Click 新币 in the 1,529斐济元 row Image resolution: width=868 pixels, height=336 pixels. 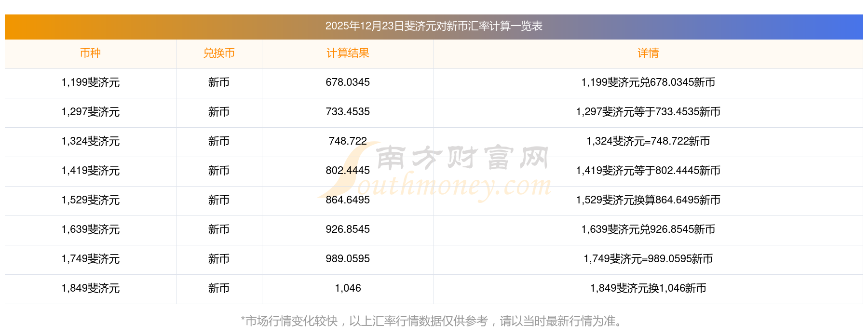[219, 200]
